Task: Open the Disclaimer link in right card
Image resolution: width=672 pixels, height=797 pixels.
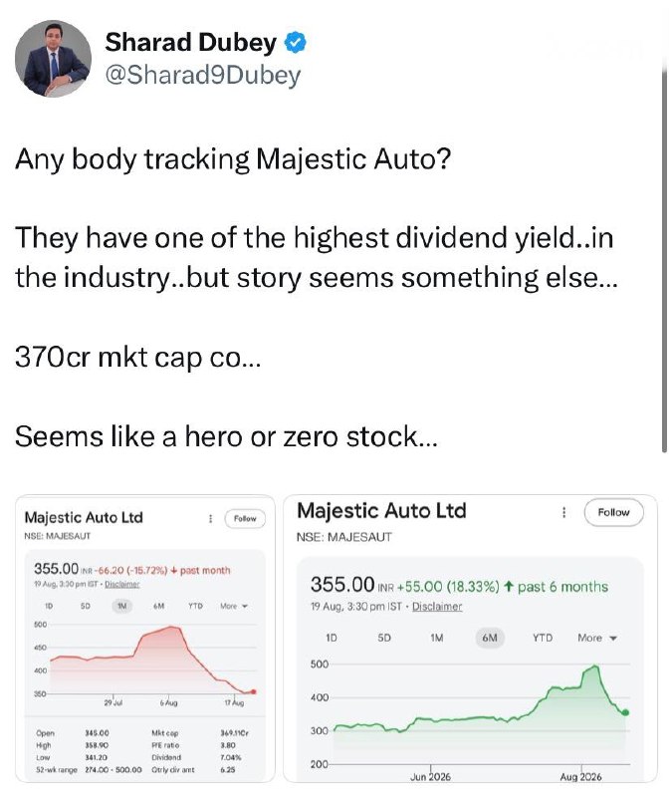Action: [x=437, y=607]
